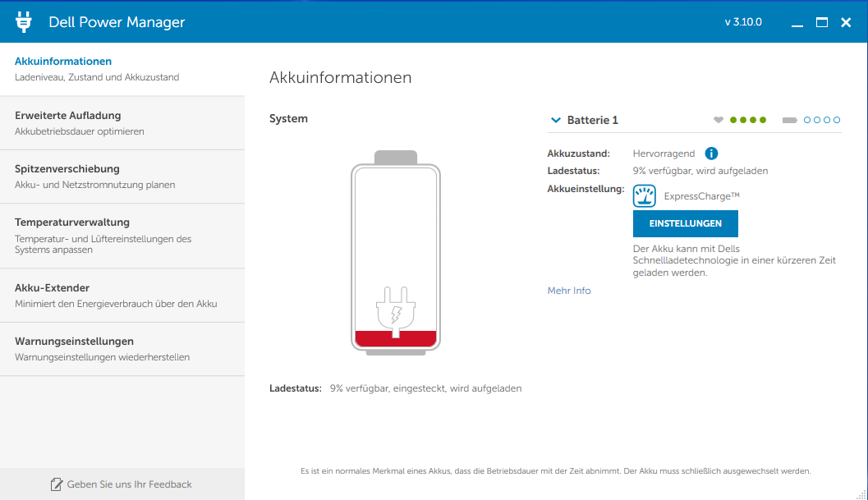Click the grey battery charge level icon

790,120
